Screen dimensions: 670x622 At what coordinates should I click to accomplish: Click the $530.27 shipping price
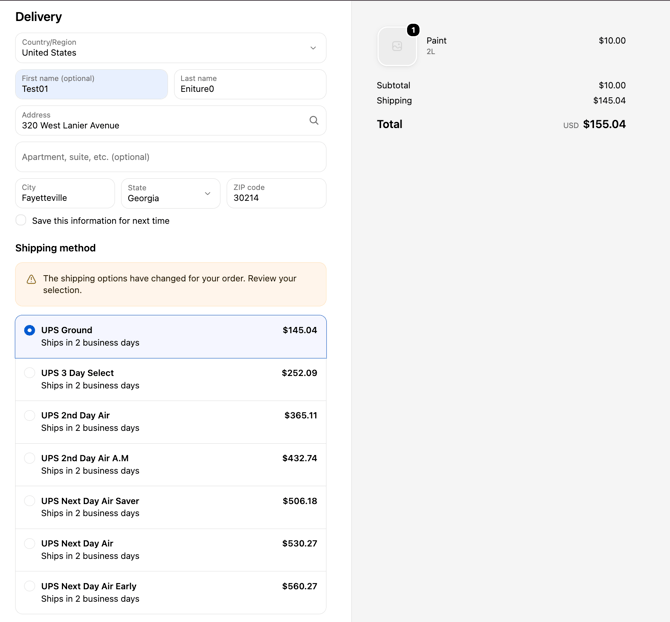[300, 543]
